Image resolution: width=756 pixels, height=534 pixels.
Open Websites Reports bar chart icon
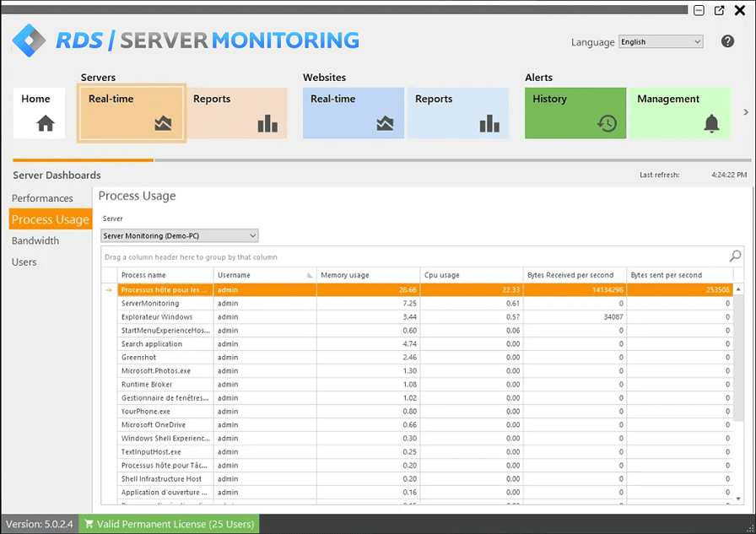489,124
